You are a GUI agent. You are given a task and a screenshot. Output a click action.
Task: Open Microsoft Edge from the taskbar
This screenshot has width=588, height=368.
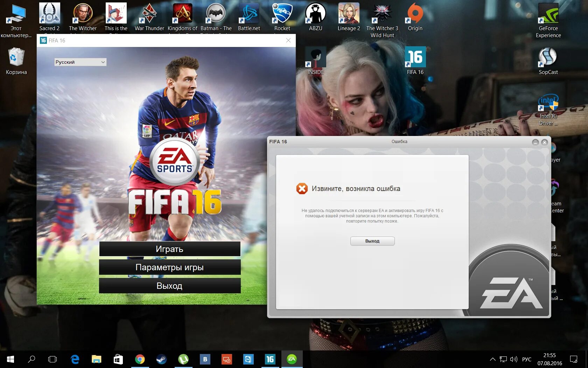point(75,359)
